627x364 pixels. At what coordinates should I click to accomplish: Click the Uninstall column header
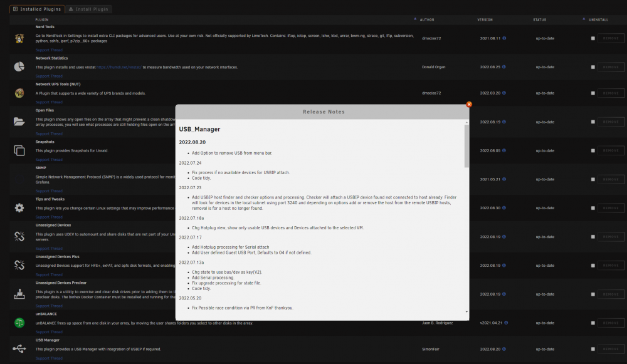click(x=598, y=19)
